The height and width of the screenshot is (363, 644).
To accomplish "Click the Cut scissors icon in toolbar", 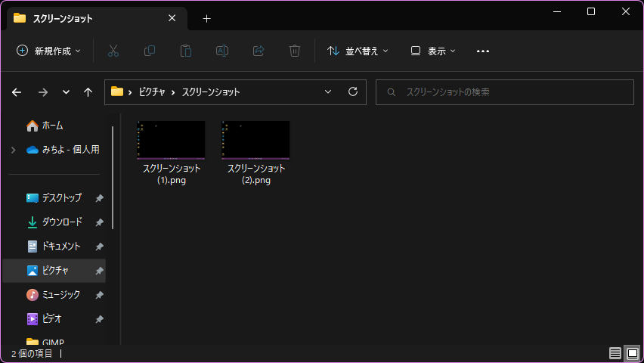I will click(113, 51).
